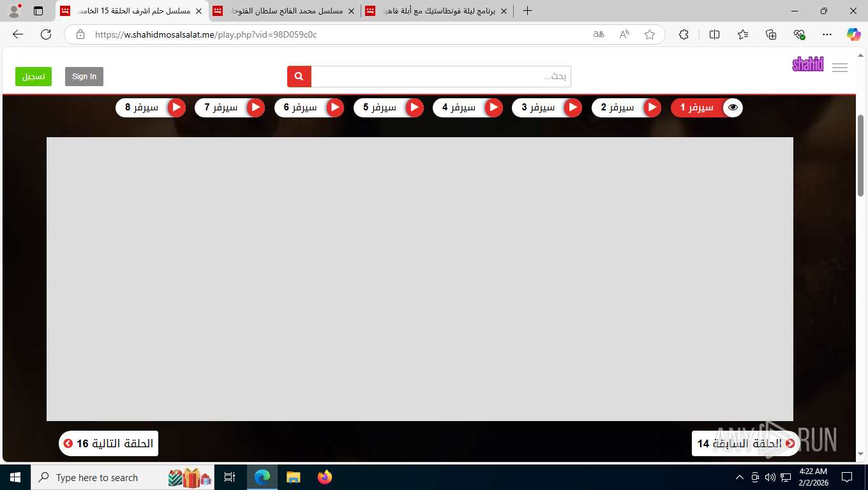Switch to server 3 (سيرفر 3)
Image resolution: width=868 pixels, height=490 pixels.
[x=547, y=107]
